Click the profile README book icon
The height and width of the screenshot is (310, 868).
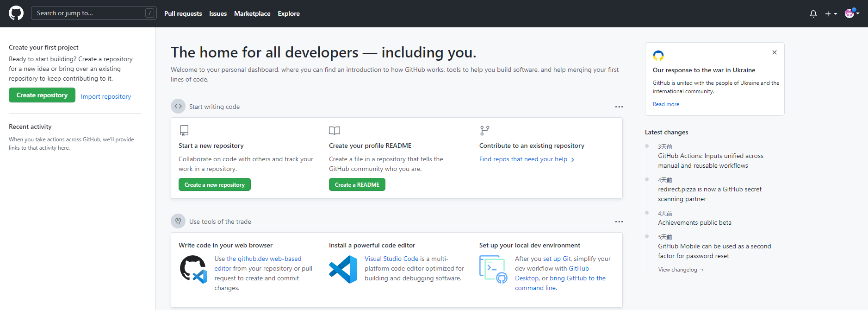(x=334, y=131)
